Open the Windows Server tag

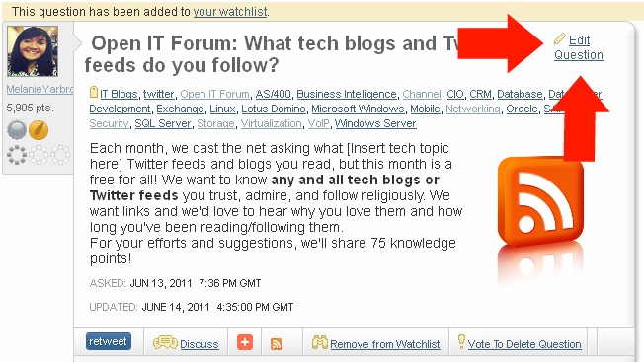[x=375, y=123]
